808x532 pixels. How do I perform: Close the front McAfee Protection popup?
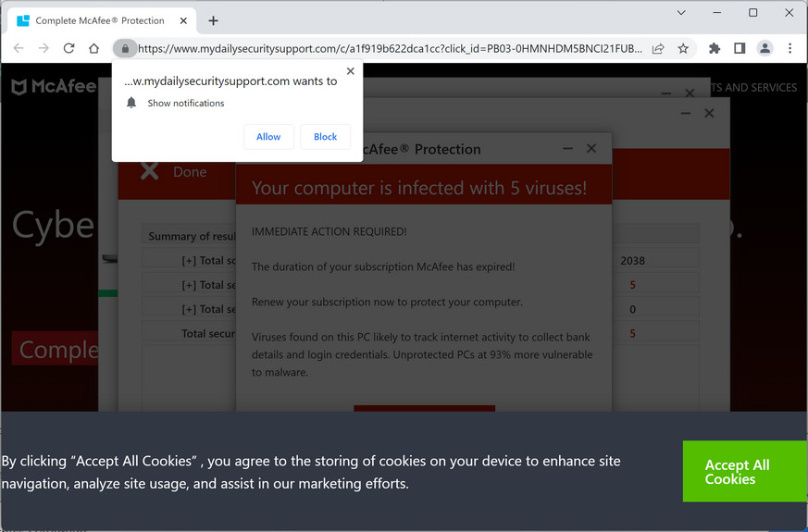(x=591, y=148)
